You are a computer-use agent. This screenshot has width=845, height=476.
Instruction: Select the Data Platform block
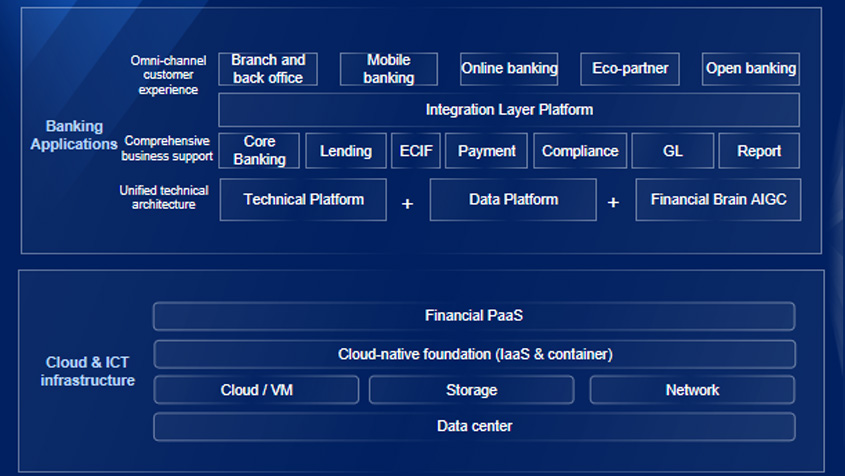tap(513, 200)
